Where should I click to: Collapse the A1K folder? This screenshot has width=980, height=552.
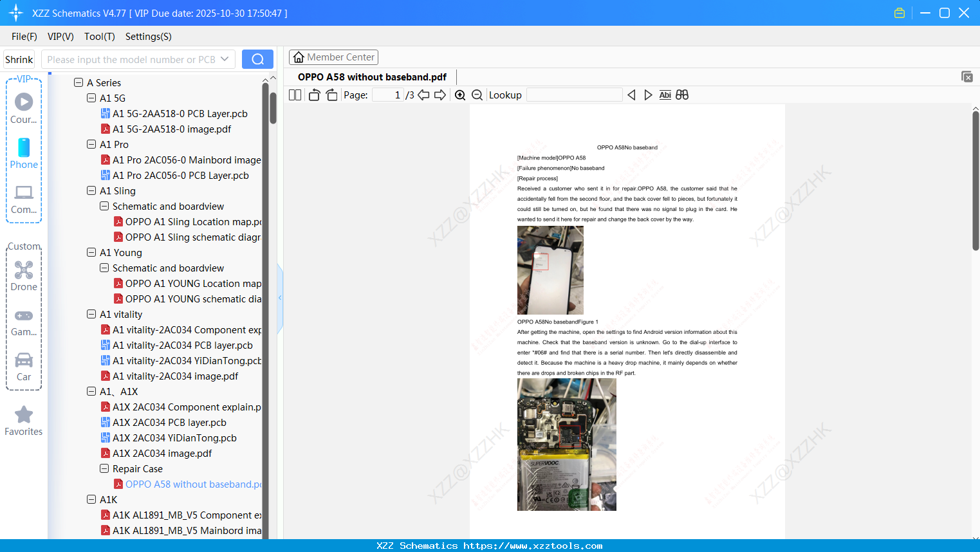[x=91, y=500]
